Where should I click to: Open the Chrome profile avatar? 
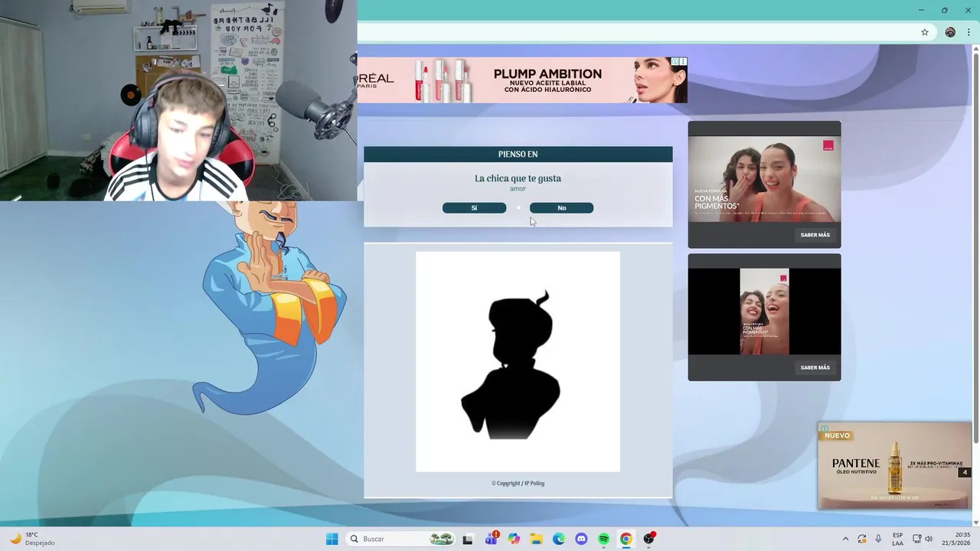(950, 32)
